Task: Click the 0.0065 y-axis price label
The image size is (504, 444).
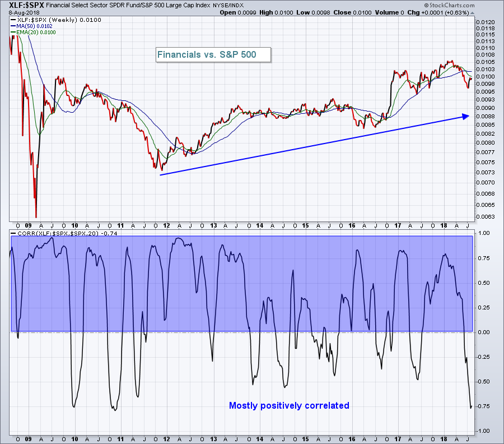Action: pos(486,205)
